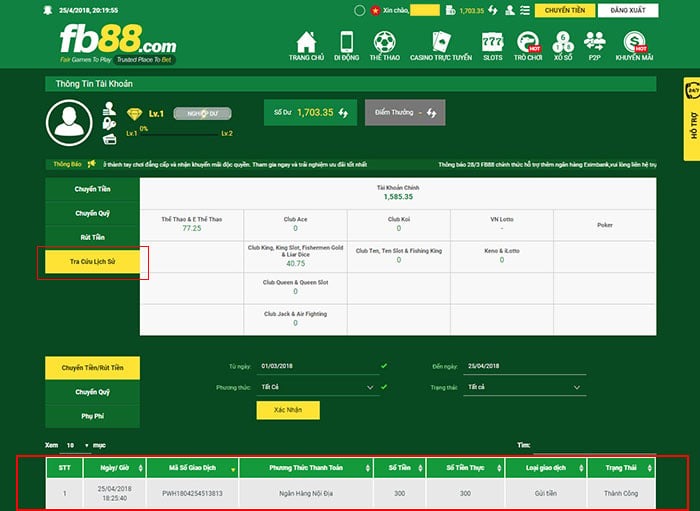700x511 pixels.
Task: Select Rút Tiền in sidebar menu
Action: pos(92,237)
